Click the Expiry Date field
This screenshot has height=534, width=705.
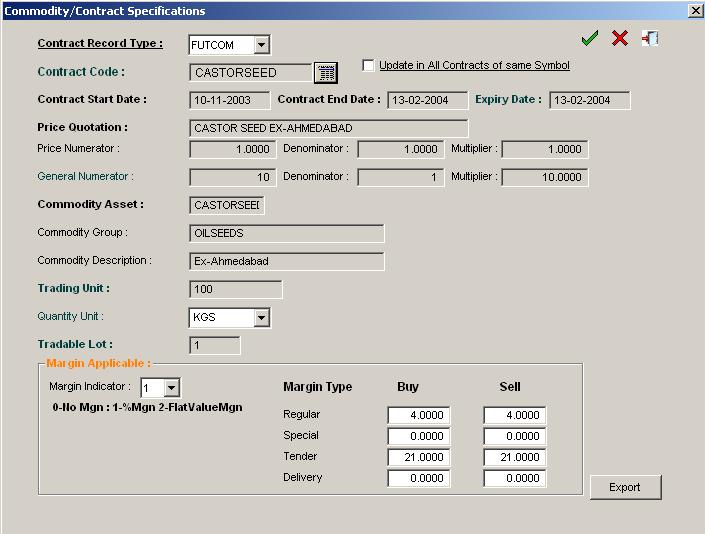pyautogui.click(x=589, y=100)
